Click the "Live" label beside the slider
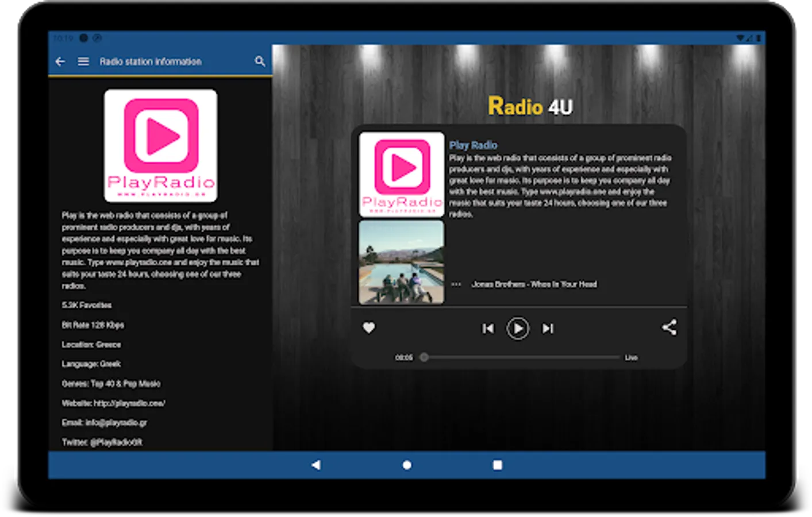 632,357
